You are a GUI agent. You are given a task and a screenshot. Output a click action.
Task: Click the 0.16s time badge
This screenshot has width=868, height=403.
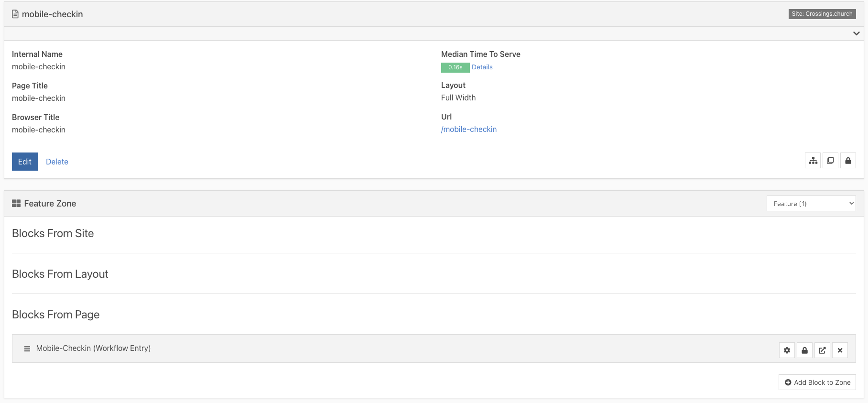point(455,67)
